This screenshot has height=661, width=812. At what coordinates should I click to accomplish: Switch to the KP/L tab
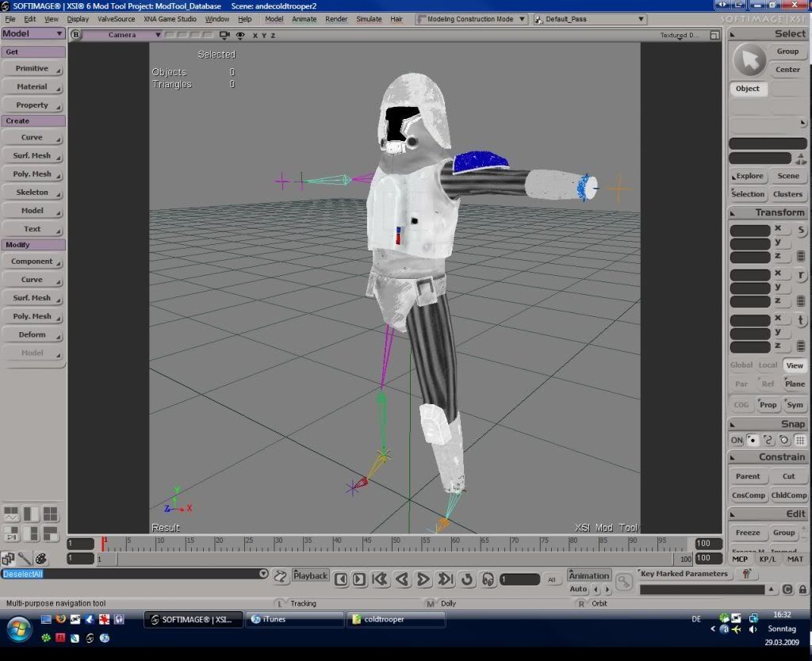pos(768,559)
